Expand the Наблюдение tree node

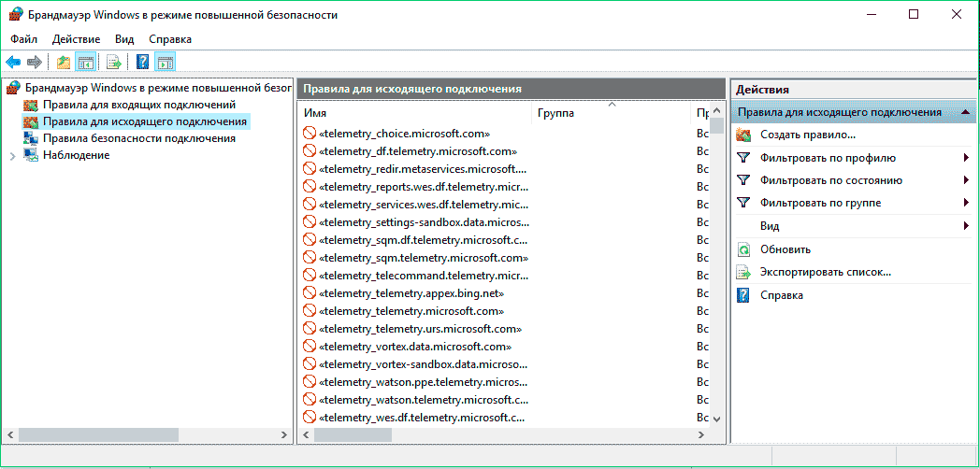pyautogui.click(x=13, y=155)
